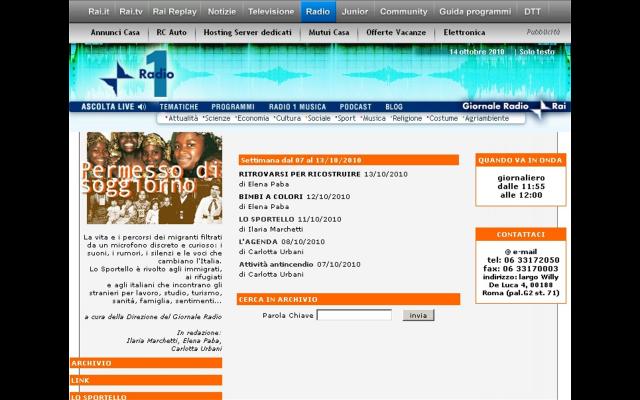This screenshot has width=640, height=400.
Task: Select the Agriambiente topic
Action: (486, 118)
